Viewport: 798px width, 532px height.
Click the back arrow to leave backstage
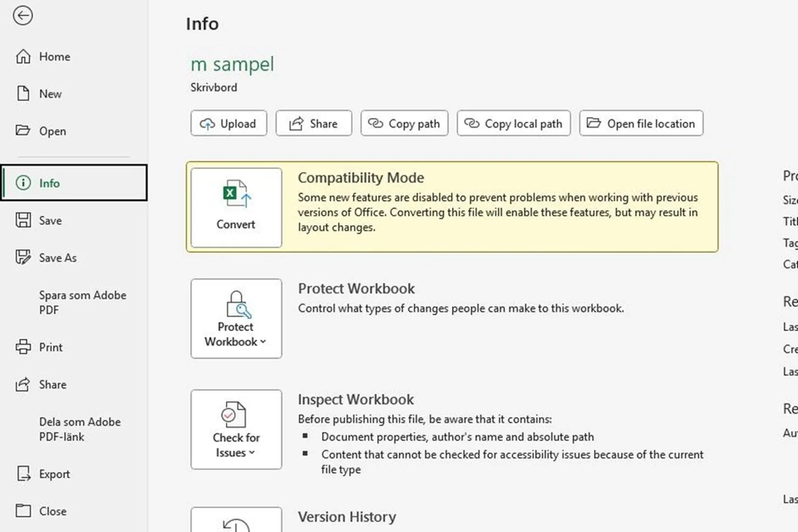pos(22,16)
